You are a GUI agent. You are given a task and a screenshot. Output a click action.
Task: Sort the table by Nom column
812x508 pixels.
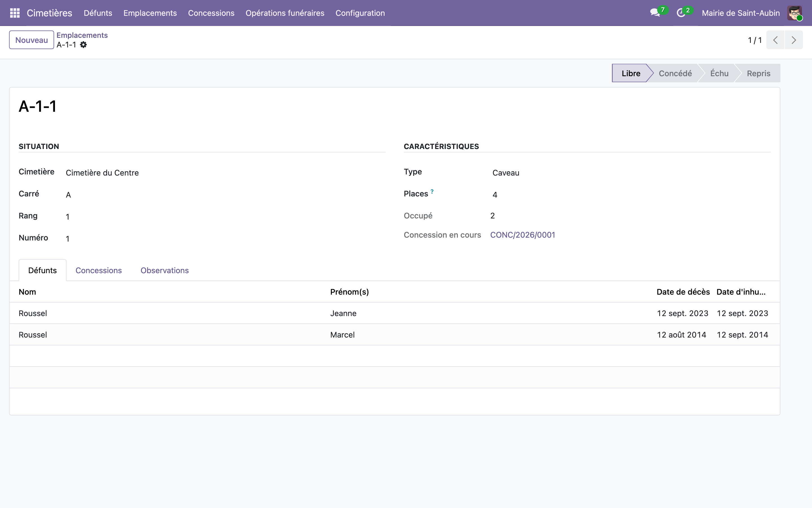coord(27,292)
